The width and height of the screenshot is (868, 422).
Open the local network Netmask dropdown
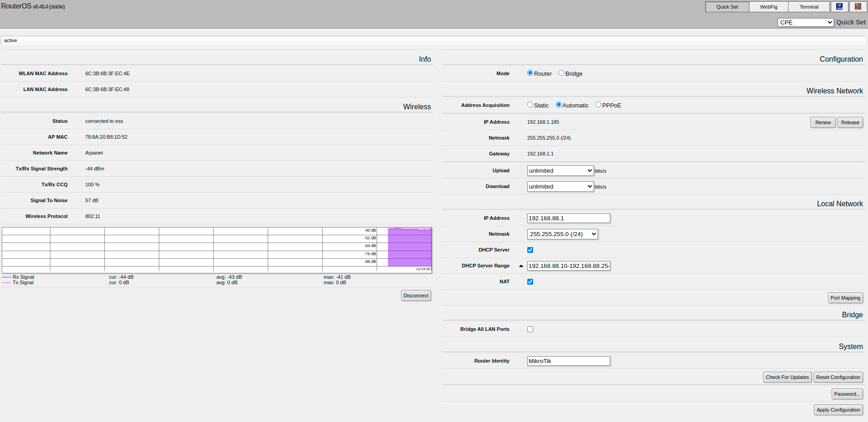[x=562, y=234]
